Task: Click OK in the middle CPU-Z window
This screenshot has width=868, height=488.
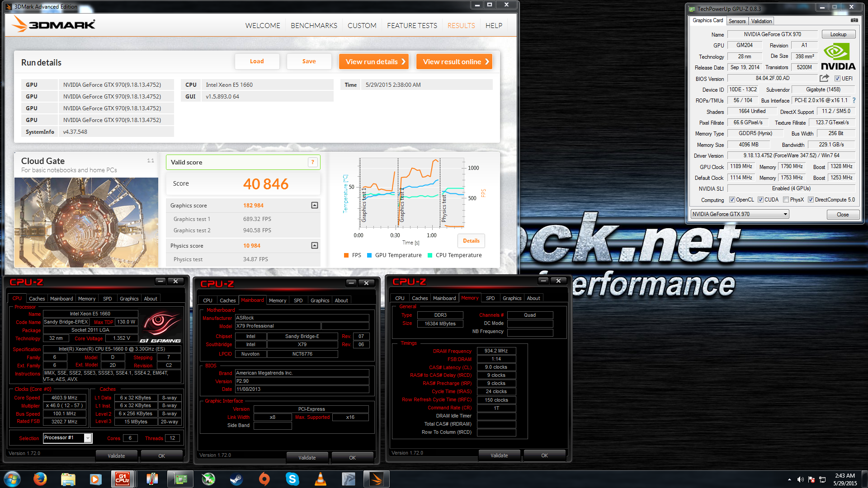Action: (352, 458)
